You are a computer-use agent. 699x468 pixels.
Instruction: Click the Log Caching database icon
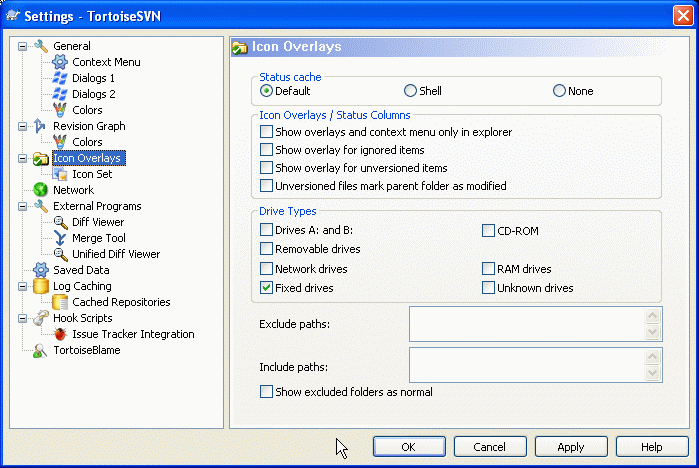click(41, 286)
